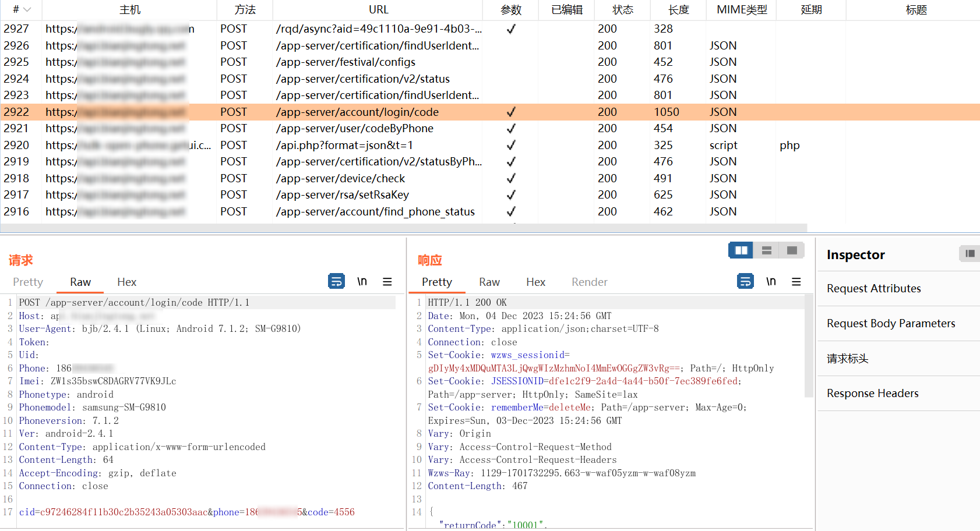Click response panel vertical scrollbar

point(809,346)
